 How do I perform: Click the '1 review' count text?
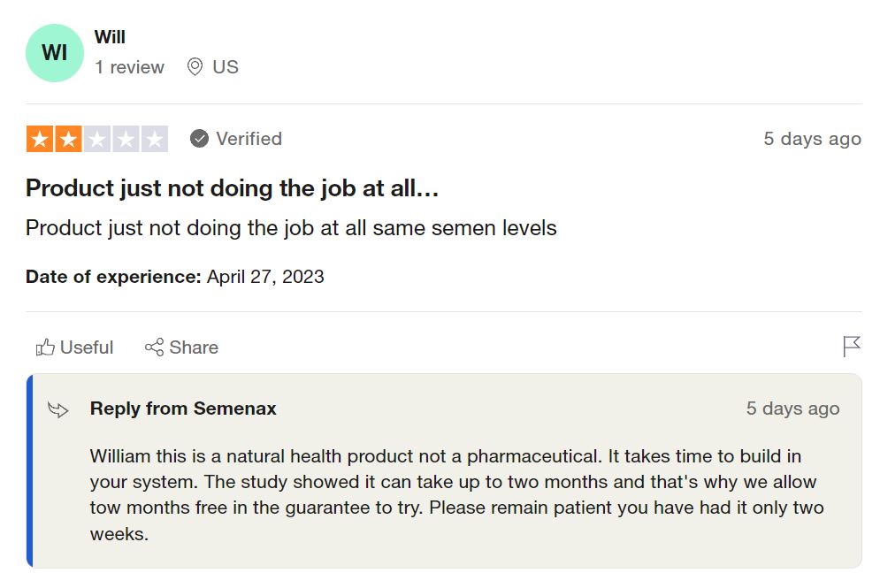tap(130, 67)
